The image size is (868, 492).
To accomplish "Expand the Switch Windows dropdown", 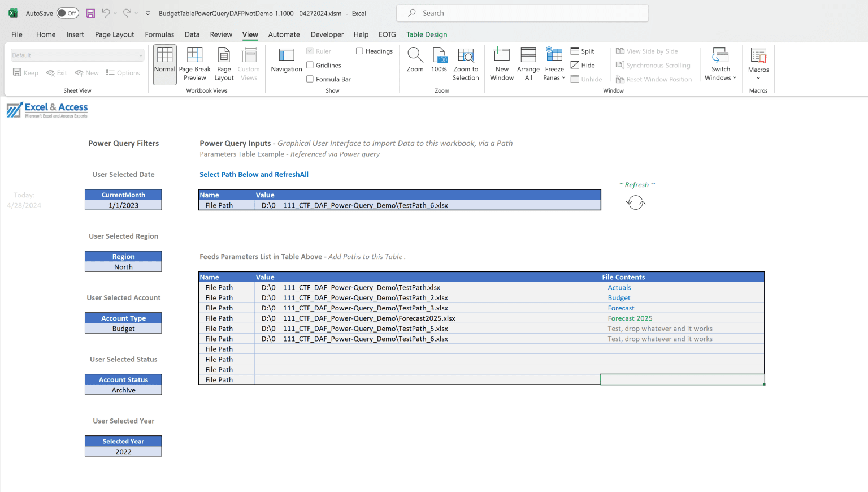I will click(721, 63).
